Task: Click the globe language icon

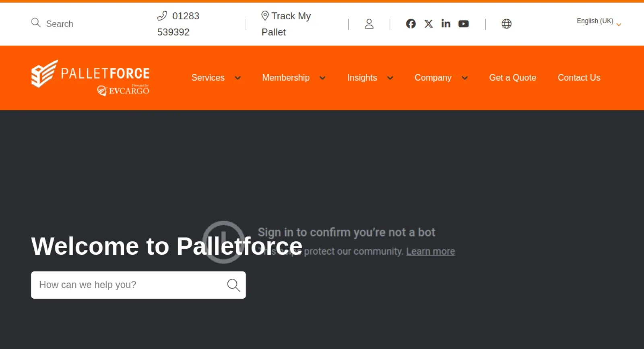Action: click(x=506, y=24)
